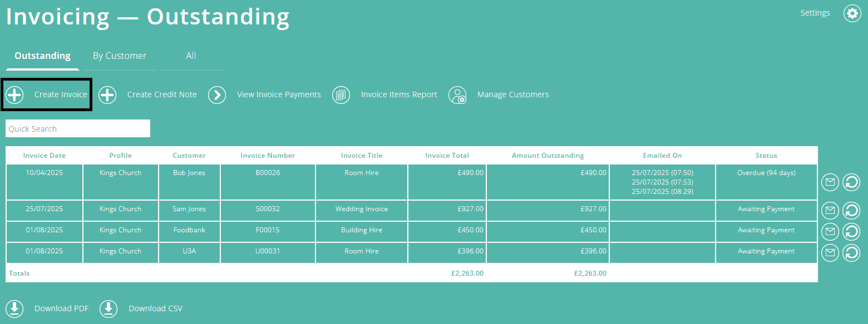Screen dimensions: 868x324
Task: Sort by the Invoice Total column header
Action: [x=447, y=156]
